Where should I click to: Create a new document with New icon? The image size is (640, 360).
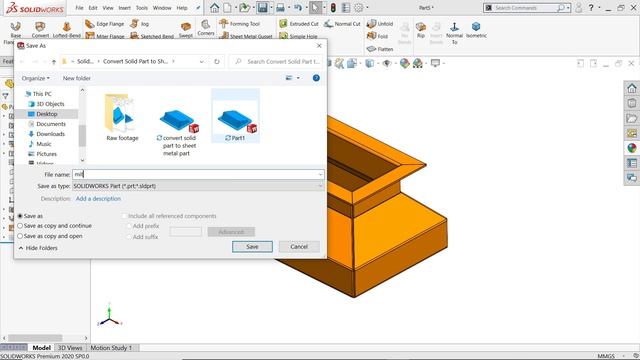pyautogui.click(x=227, y=8)
